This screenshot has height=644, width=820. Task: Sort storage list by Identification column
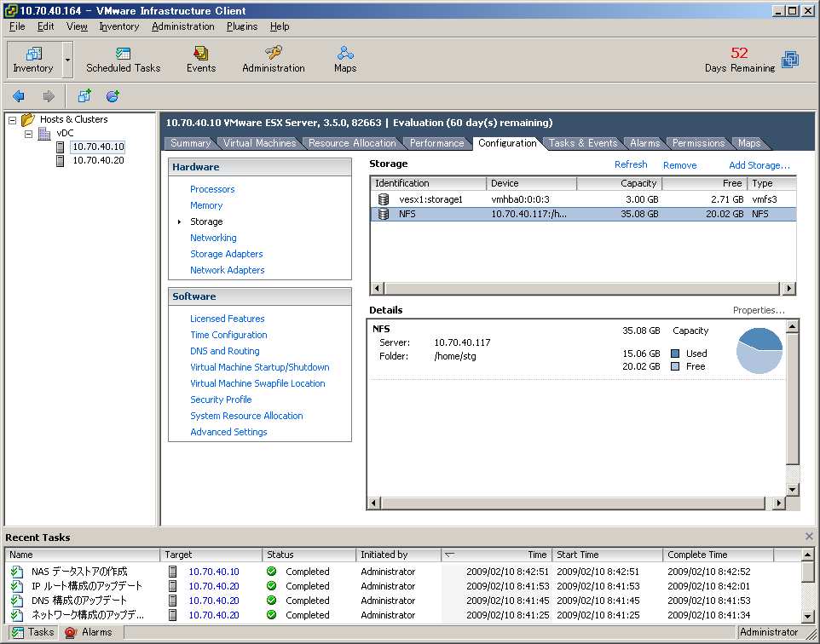coord(429,183)
